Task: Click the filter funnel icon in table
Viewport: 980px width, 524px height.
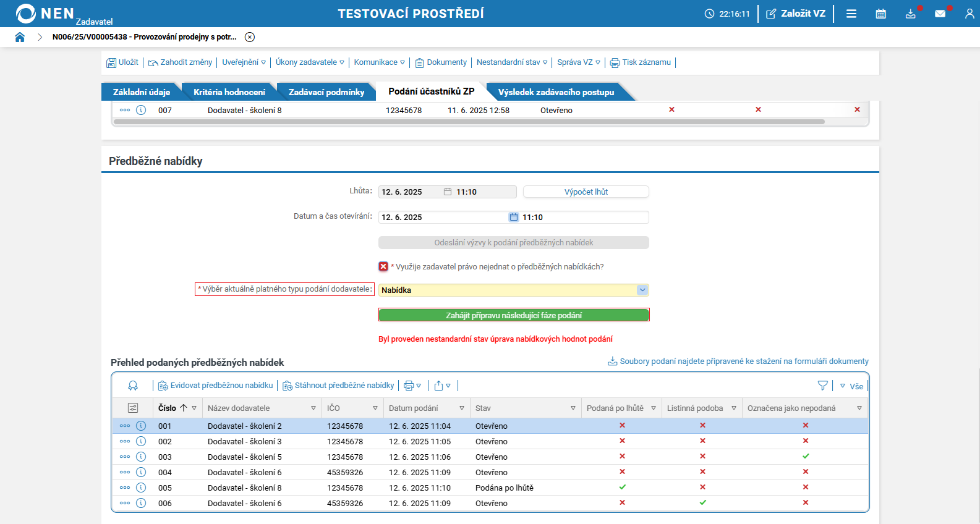Action: (822, 386)
